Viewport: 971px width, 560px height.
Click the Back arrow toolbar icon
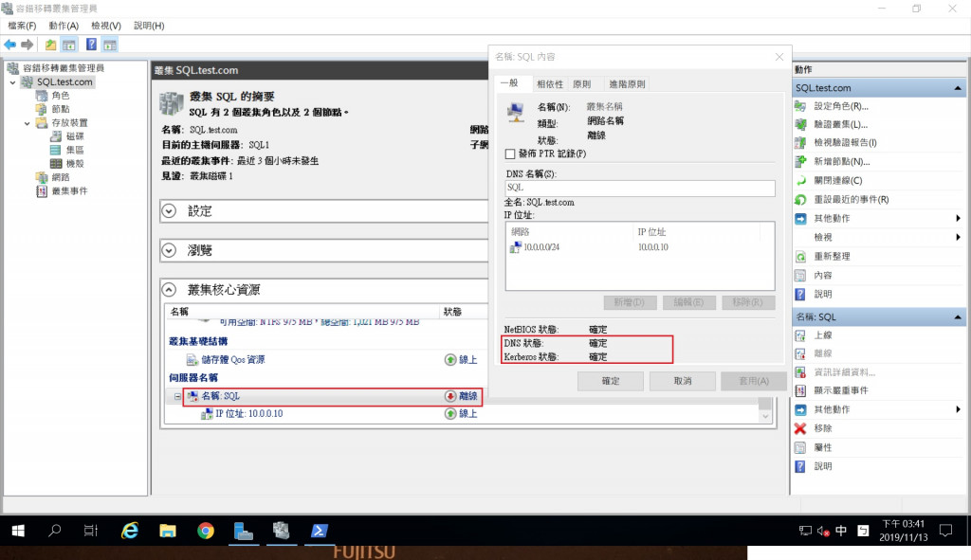click(9, 45)
